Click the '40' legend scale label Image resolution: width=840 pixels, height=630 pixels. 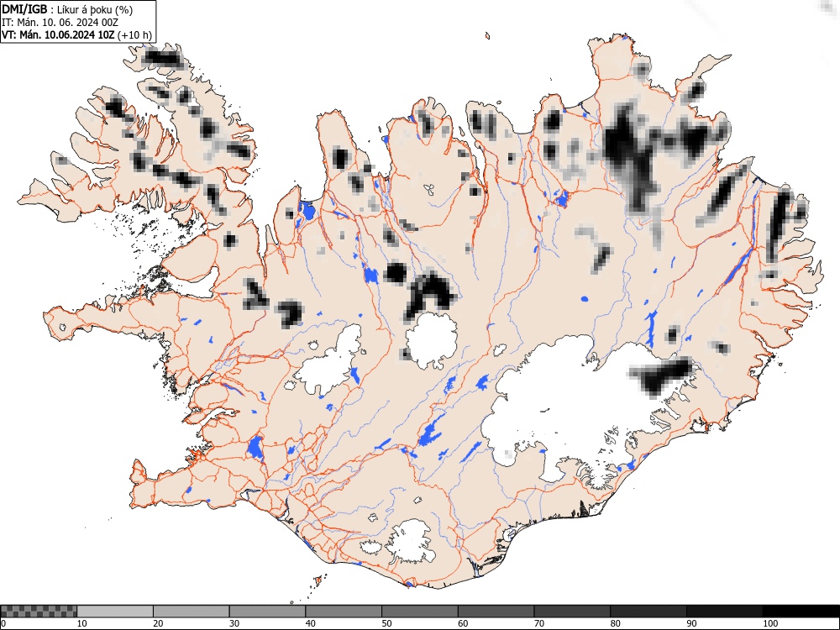(310, 623)
